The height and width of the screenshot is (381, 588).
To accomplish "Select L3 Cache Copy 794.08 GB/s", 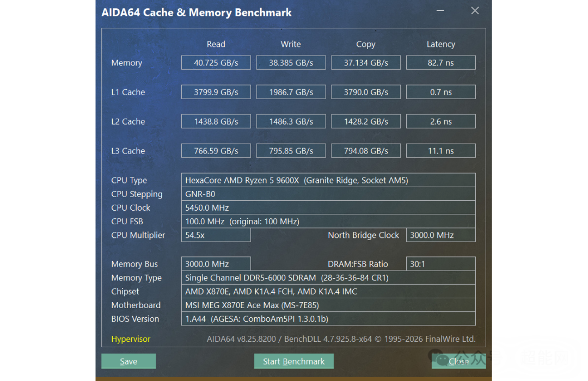I will [x=366, y=151].
